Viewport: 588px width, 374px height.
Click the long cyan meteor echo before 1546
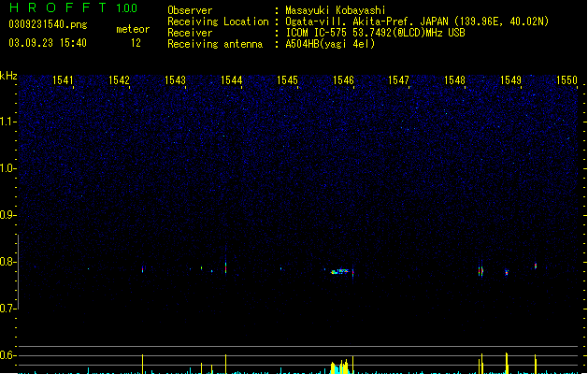(x=339, y=271)
